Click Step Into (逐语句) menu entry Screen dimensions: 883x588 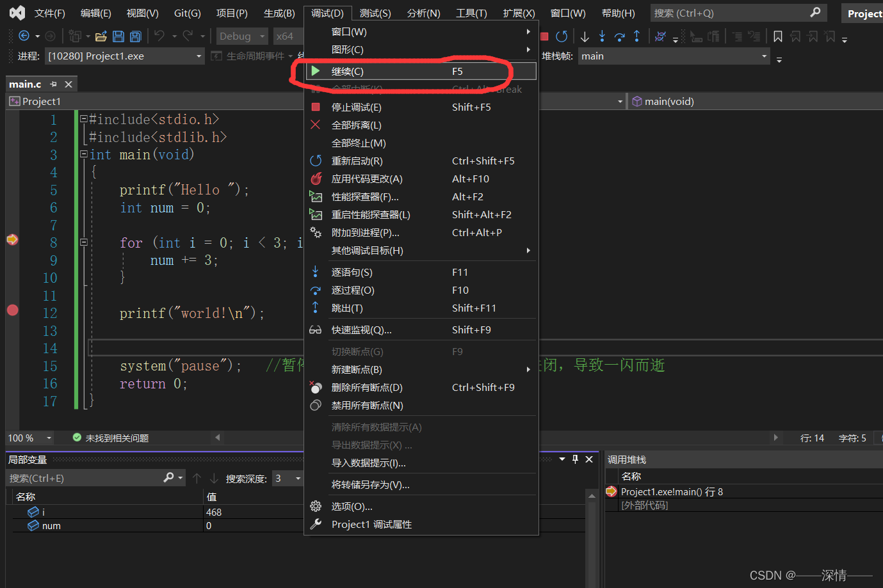421,272
